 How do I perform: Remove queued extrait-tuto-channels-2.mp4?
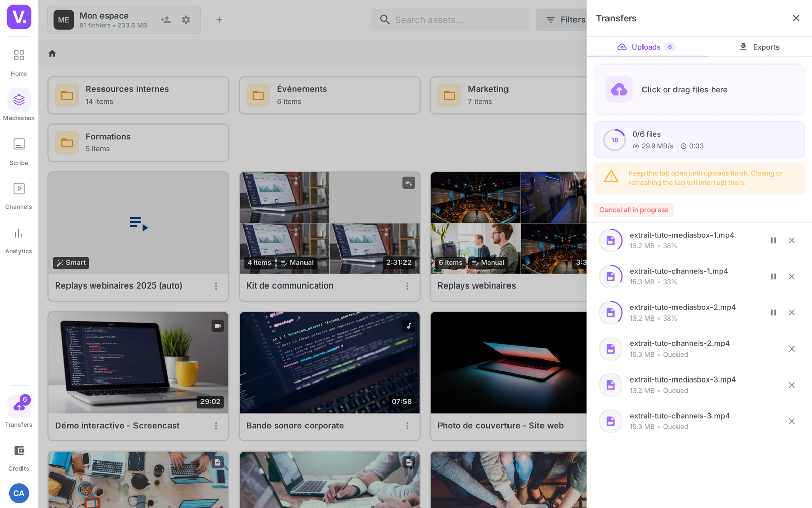click(792, 349)
